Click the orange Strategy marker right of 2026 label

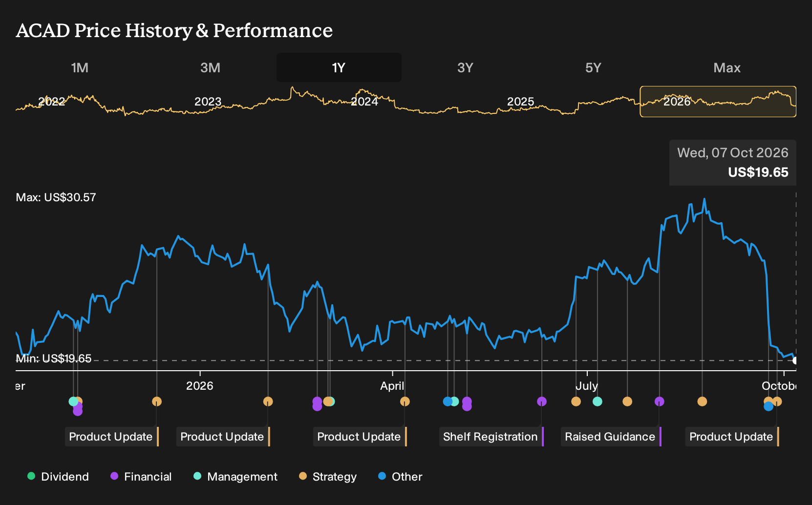[x=268, y=401]
